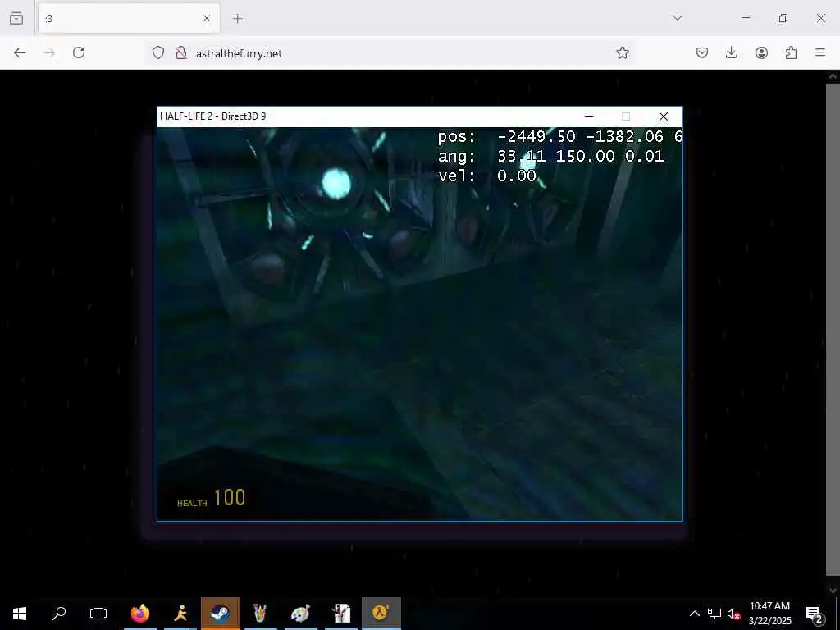The height and width of the screenshot is (630, 840).
Task: Reload the current page
Action: (79, 52)
